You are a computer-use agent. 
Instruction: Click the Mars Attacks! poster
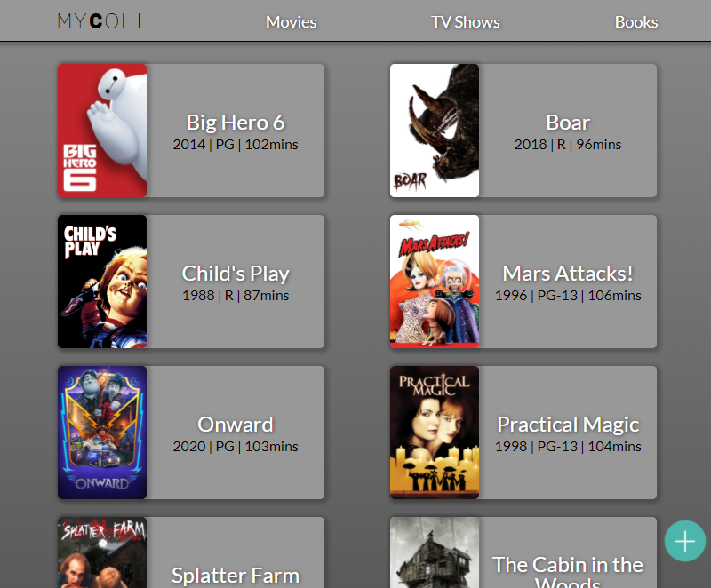(435, 282)
